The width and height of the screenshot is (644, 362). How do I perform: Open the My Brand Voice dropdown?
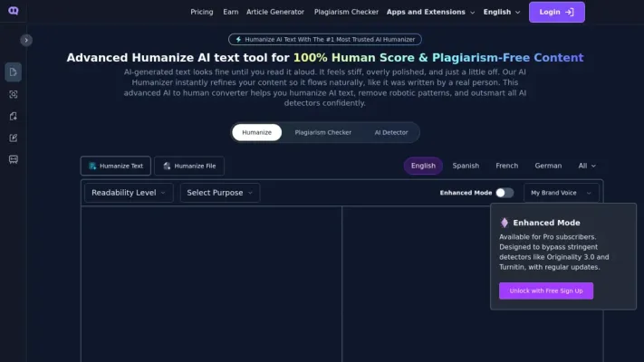[561, 193]
